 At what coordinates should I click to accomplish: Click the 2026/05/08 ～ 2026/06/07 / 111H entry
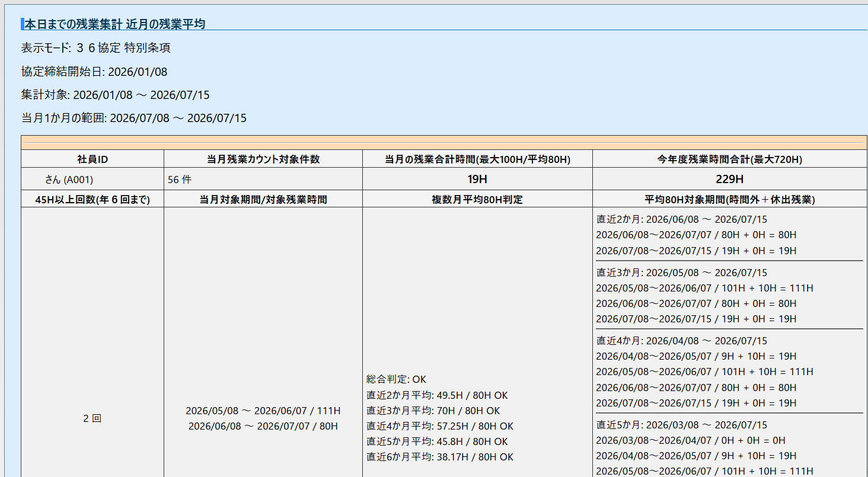tap(263, 411)
